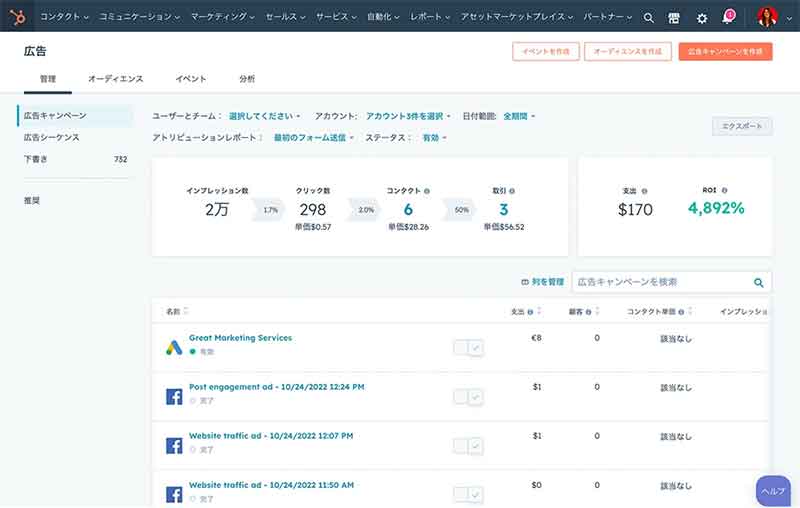This screenshot has height=508, width=800.
Task: Sort by the コンタクト単価 column arrows
Action: coord(690,311)
